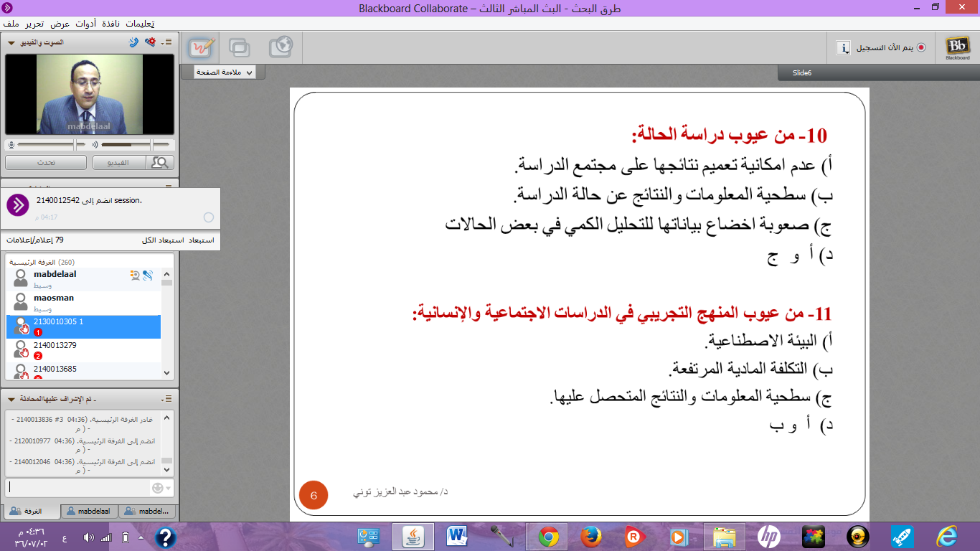Viewport: 980px width, 551px height.
Task: Open the telephony connection icon
Action: click(133, 42)
